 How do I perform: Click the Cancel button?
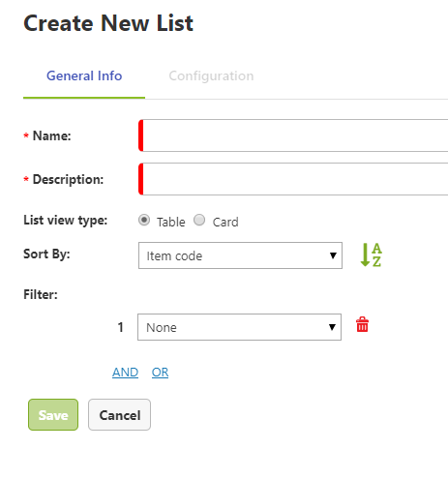point(119,415)
